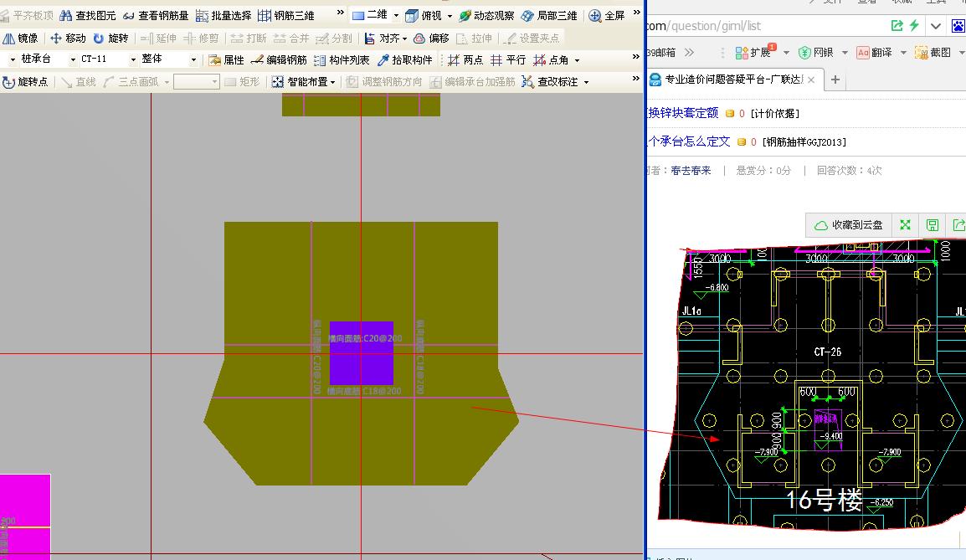Click the [计价依据] category tag
Screen dimensions: 966x560
pos(775,114)
